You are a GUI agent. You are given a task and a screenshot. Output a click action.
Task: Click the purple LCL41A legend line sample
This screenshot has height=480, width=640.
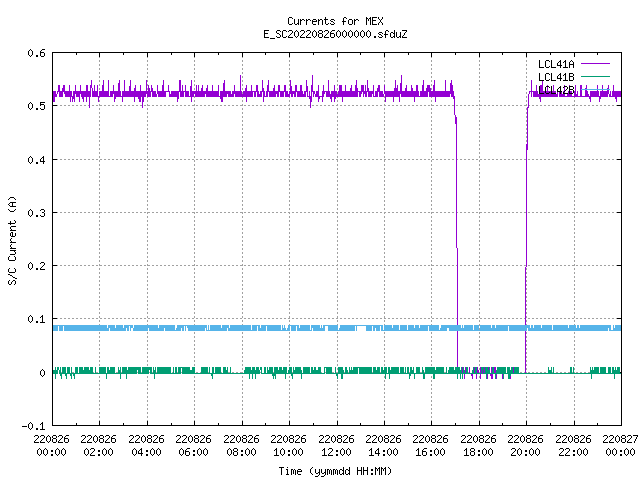click(x=595, y=64)
